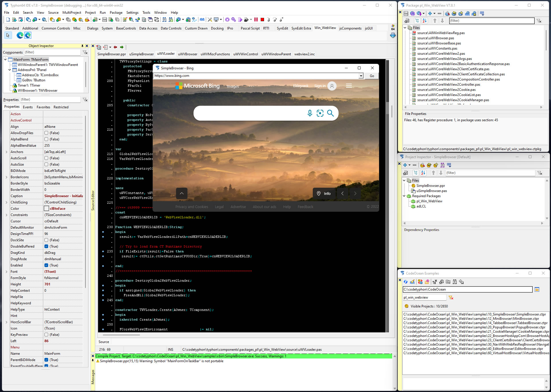Toggle the DockSite checkbox
This screenshot has height=392, width=551.
pos(46,240)
